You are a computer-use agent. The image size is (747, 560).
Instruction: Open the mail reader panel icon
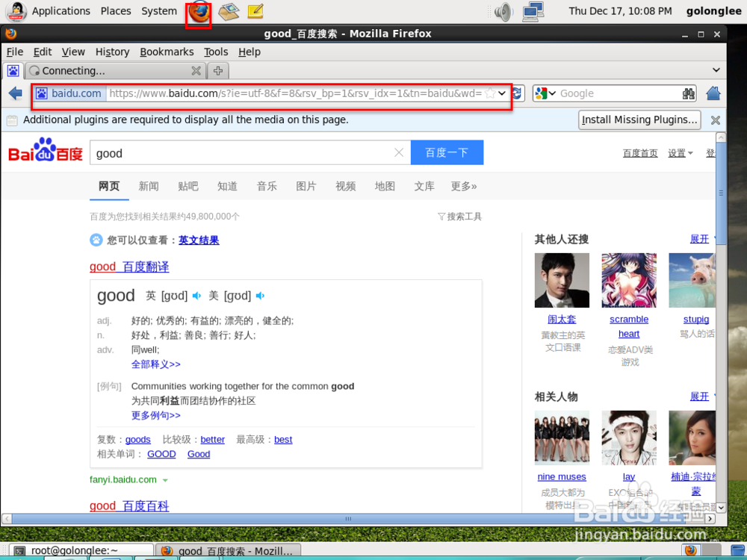coord(229,12)
